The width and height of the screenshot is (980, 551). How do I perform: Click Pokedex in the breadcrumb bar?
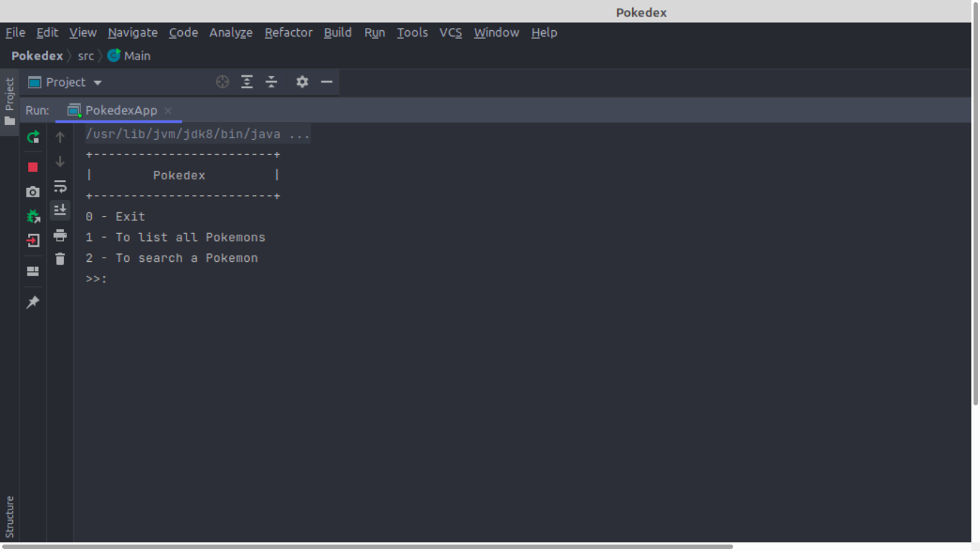point(37,56)
